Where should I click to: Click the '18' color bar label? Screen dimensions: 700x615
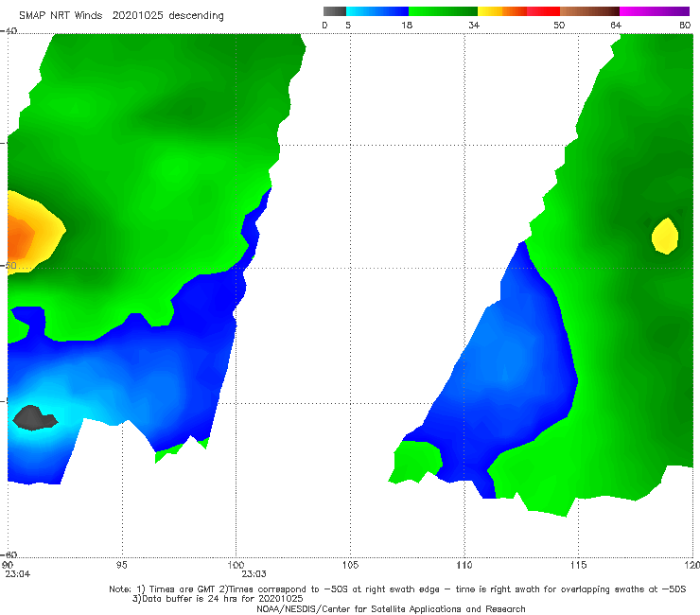click(407, 26)
